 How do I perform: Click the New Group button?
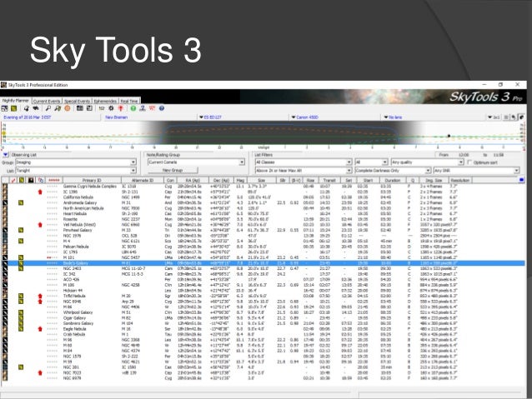click(x=173, y=171)
